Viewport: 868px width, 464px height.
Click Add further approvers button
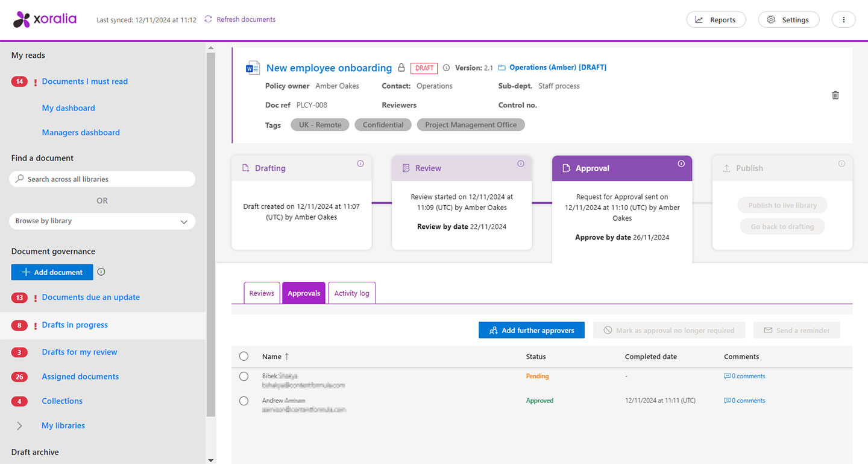[x=532, y=330]
